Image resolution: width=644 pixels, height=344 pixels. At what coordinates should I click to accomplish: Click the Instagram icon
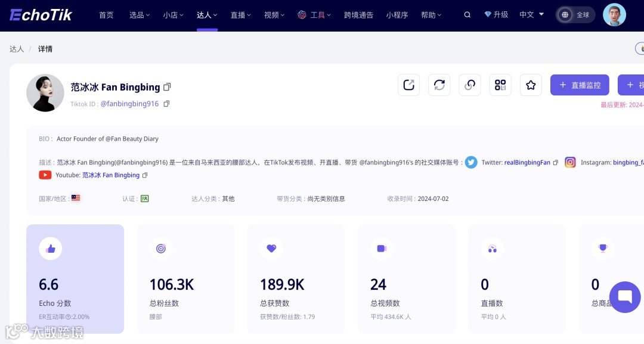[x=570, y=162]
